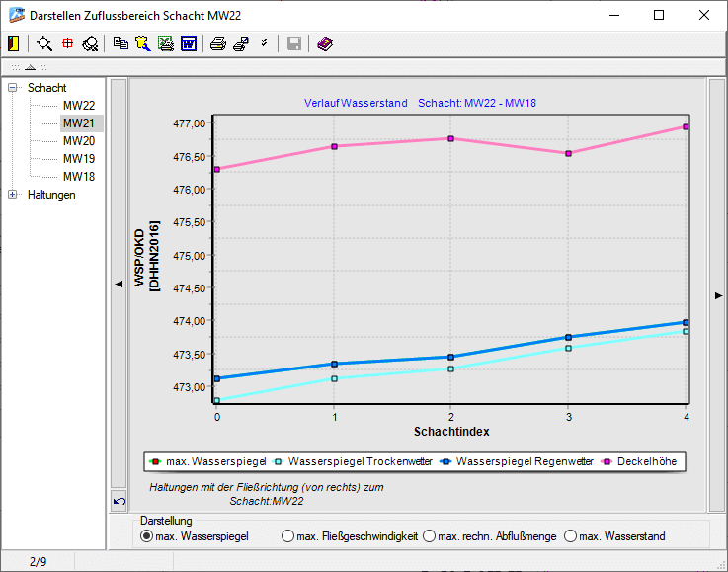Select max. Fließgeschwindigkeit radio option
The width and height of the screenshot is (728, 572).
click(x=287, y=536)
